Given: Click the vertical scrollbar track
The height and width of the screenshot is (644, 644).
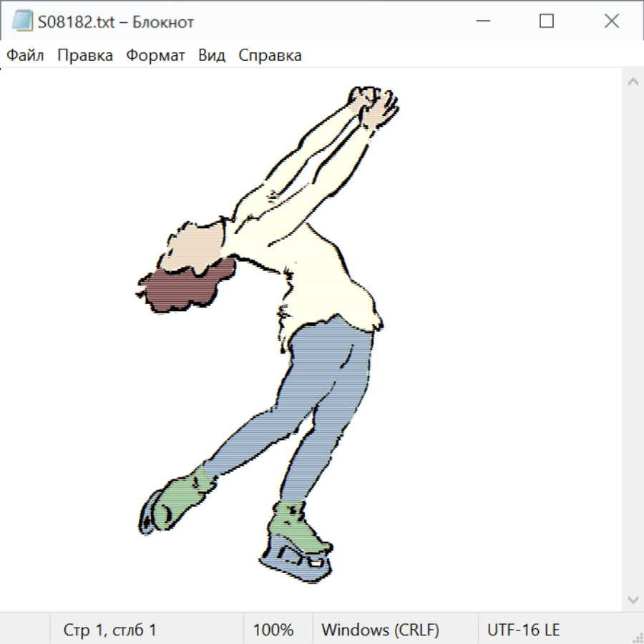Looking at the screenshot, I should coord(633,340).
